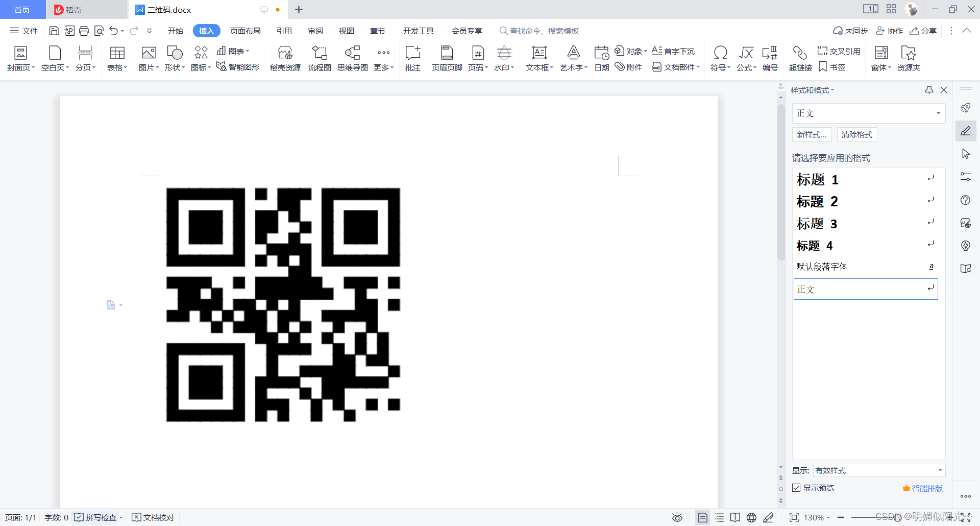
Task: Insert a mind map (思维导图)
Action: pyautogui.click(x=353, y=59)
